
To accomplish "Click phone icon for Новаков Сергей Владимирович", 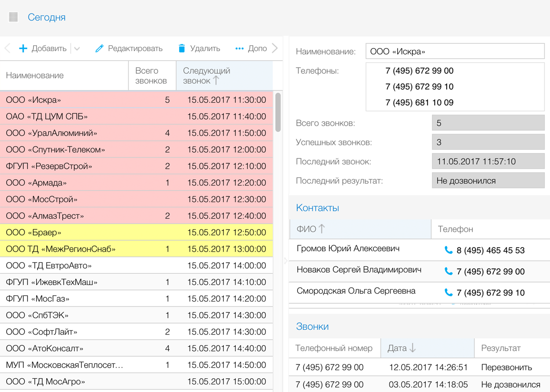I will point(448,271).
